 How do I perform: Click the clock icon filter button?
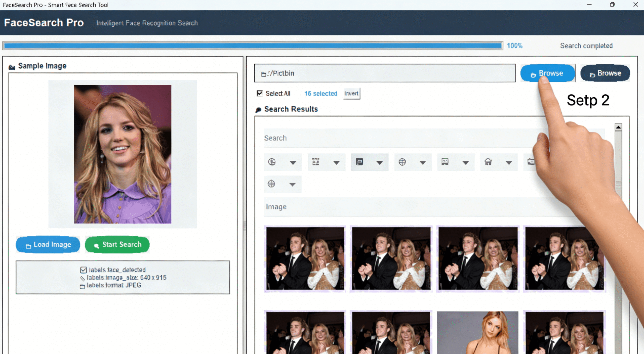pyautogui.click(x=272, y=162)
